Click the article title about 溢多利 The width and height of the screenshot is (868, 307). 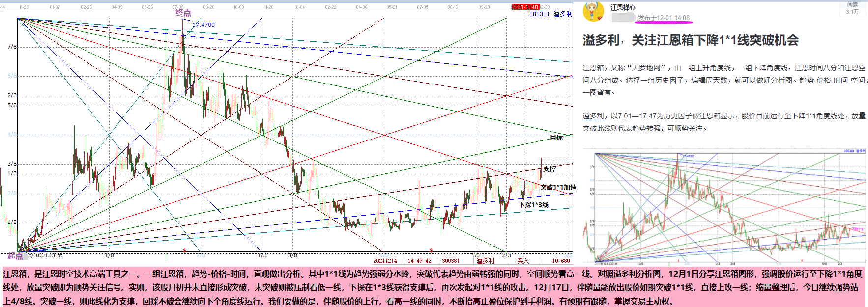691,40
